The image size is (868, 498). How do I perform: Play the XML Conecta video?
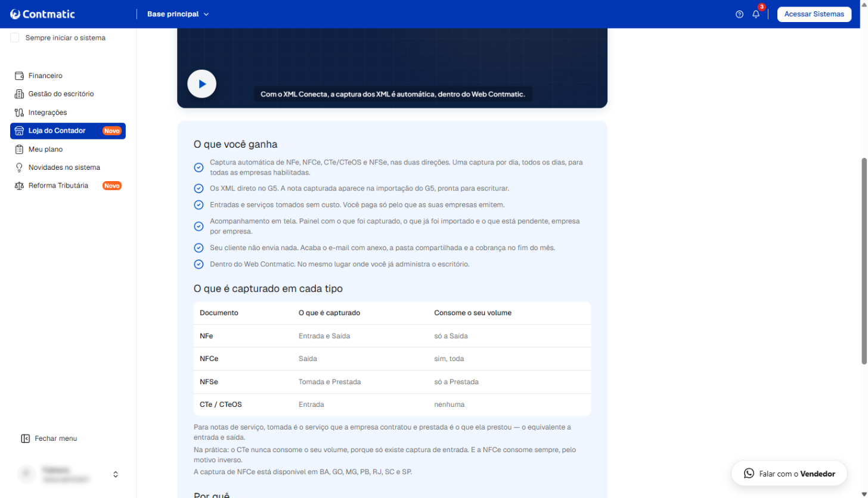pos(201,84)
